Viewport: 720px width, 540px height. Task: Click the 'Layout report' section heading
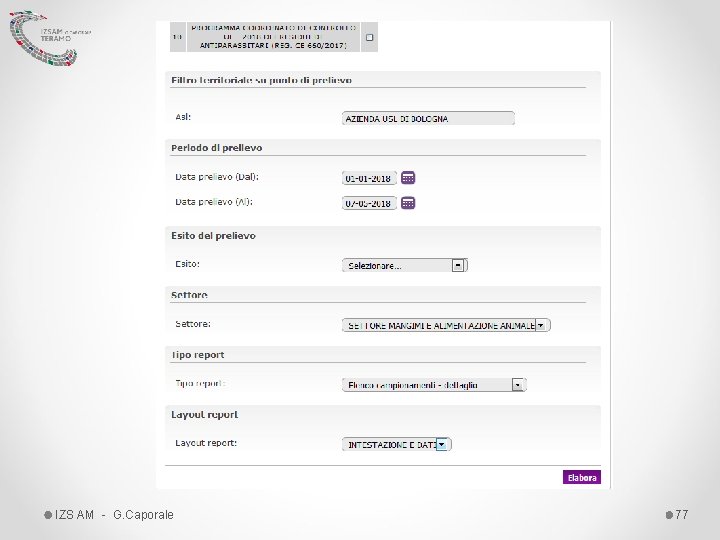[x=204, y=414]
